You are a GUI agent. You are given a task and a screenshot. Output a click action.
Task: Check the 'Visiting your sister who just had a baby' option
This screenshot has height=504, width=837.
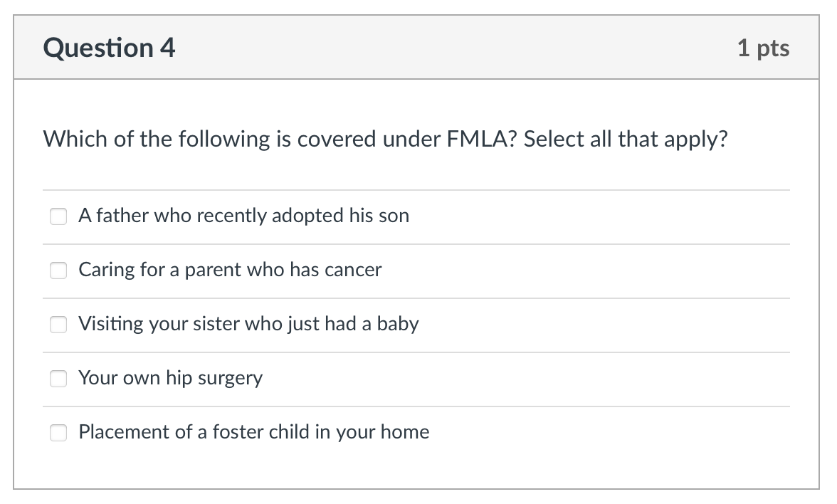(58, 324)
